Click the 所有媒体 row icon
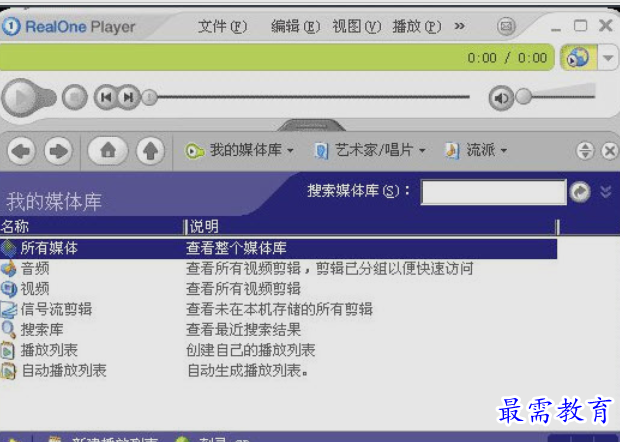The height and width of the screenshot is (442, 620). [x=8, y=248]
